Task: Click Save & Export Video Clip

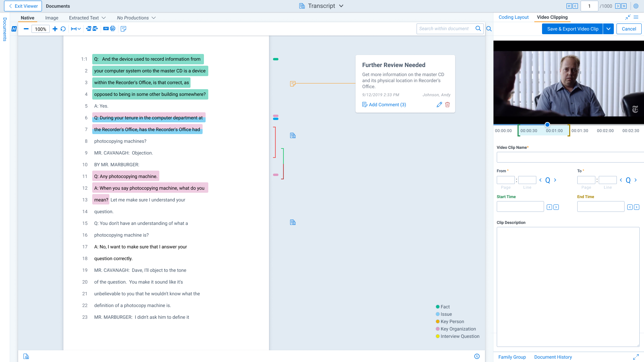Action: 573,29
